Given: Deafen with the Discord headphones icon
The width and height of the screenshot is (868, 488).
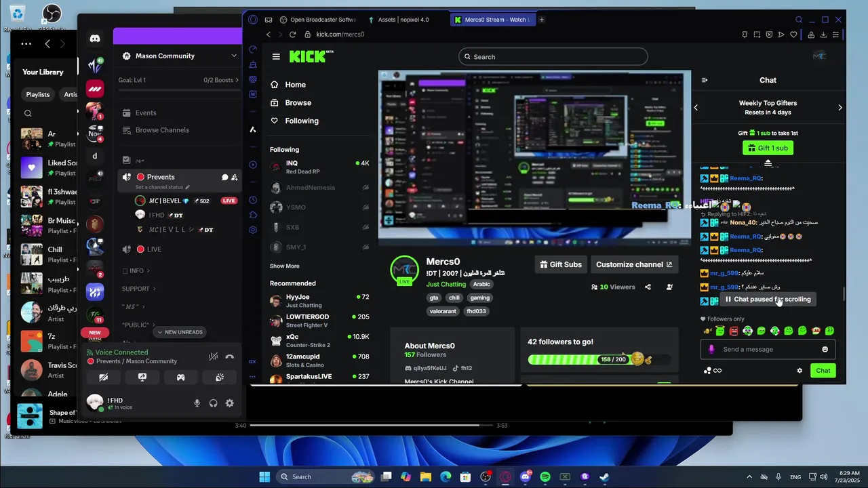Looking at the screenshot, I should coord(214,403).
